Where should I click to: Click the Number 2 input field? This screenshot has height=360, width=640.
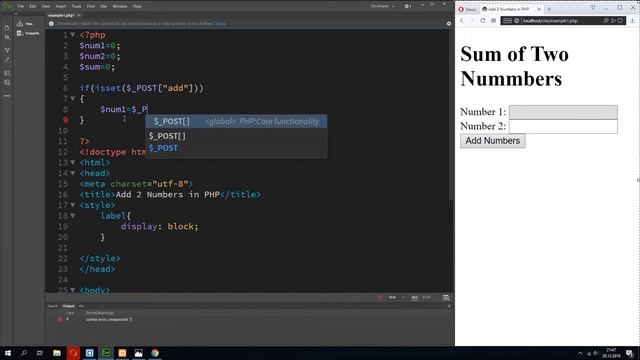(x=563, y=126)
